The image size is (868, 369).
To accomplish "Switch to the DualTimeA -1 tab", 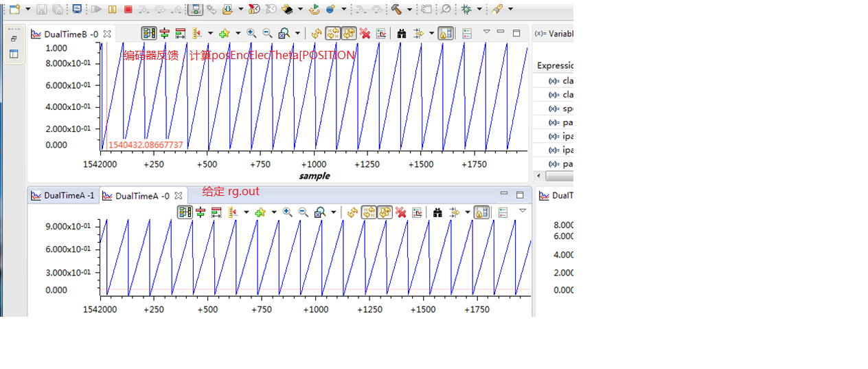I will point(63,196).
